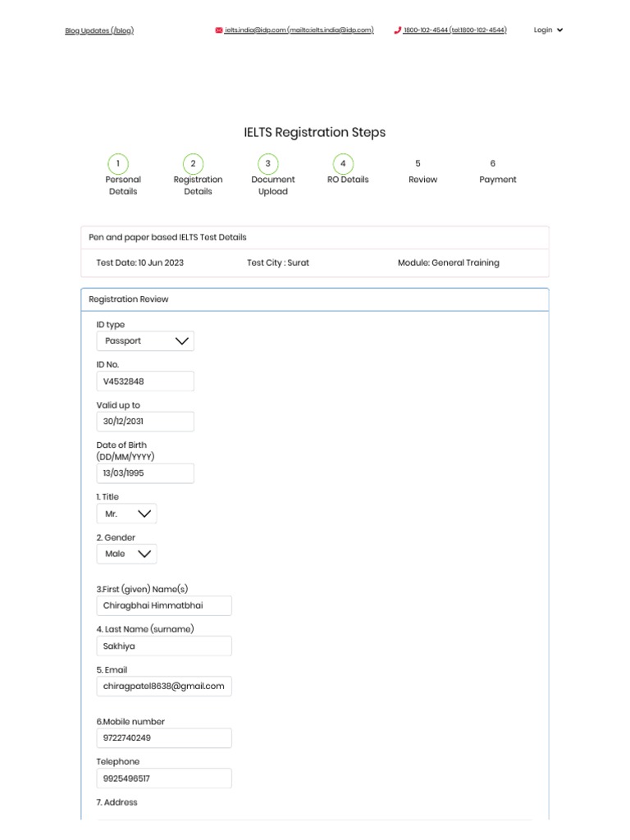
Task: Click the red envelope email icon
Action: [218, 30]
